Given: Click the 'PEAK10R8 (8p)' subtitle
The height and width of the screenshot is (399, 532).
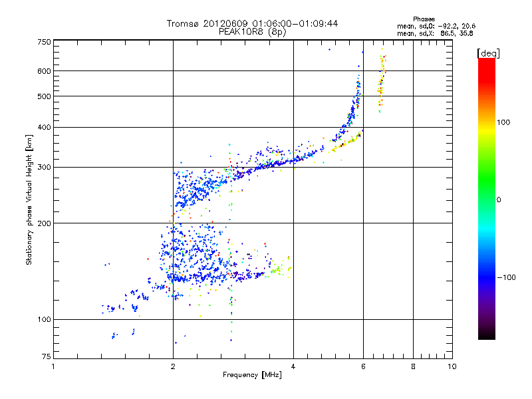Looking at the screenshot, I should click(x=252, y=32).
